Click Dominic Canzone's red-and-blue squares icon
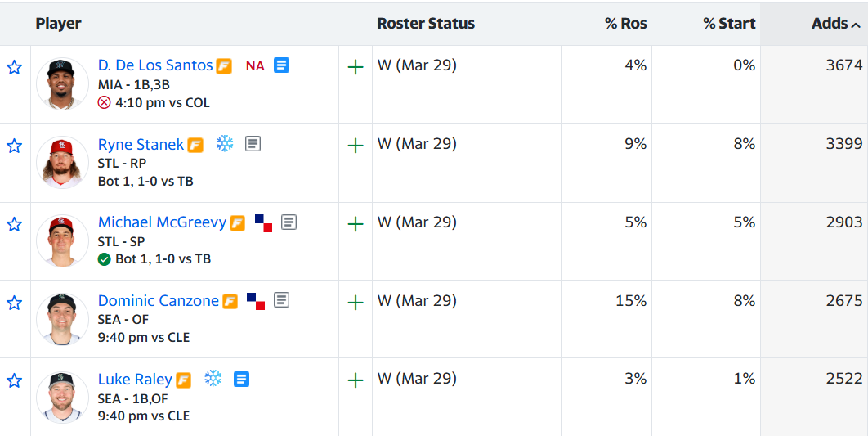 [256, 301]
